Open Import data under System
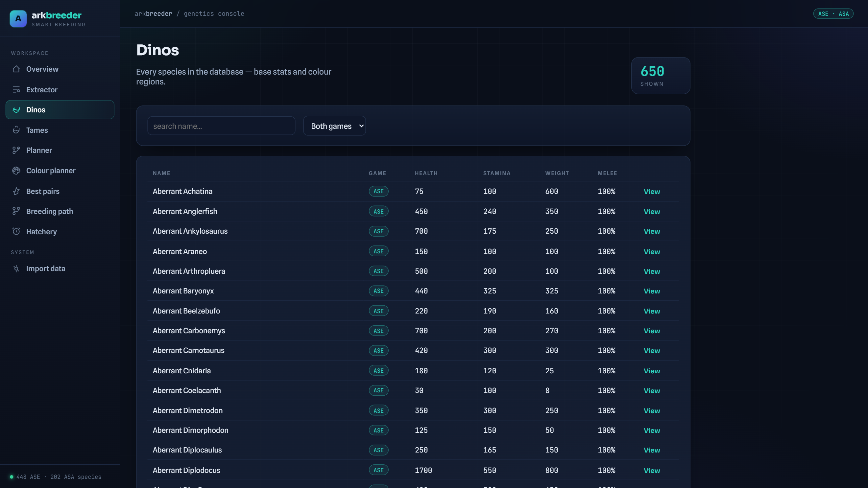The height and width of the screenshot is (488, 868). (x=60, y=268)
